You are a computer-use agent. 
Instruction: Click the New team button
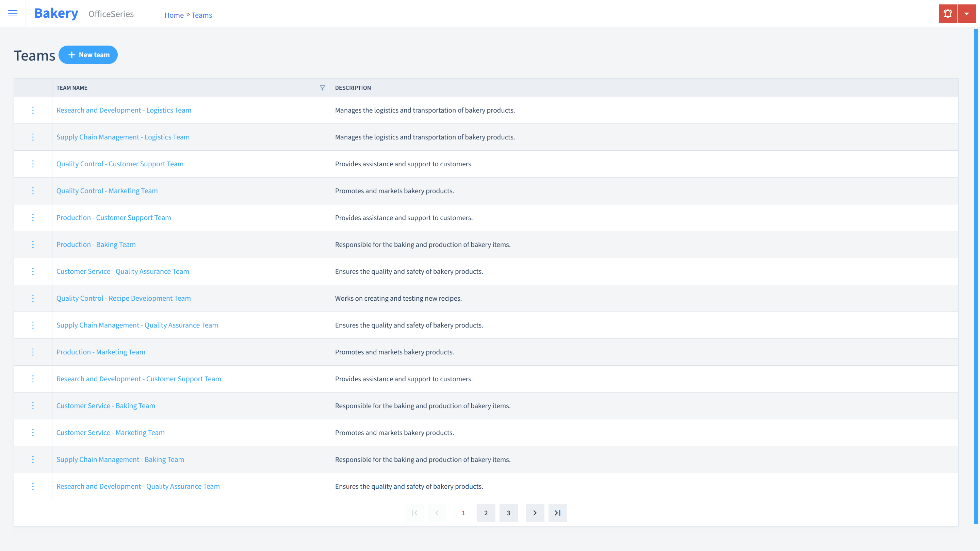tap(88, 54)
